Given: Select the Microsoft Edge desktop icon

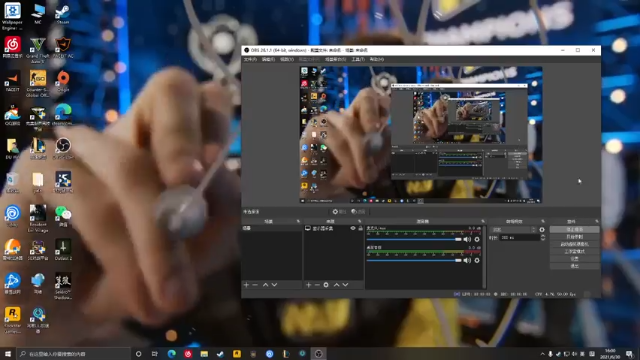Looking at the screenshot, I should (63, 115).
